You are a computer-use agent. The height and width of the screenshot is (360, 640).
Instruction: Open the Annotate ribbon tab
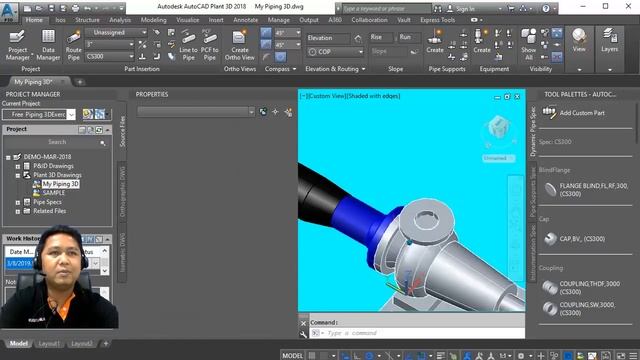(x=245, y=20)
